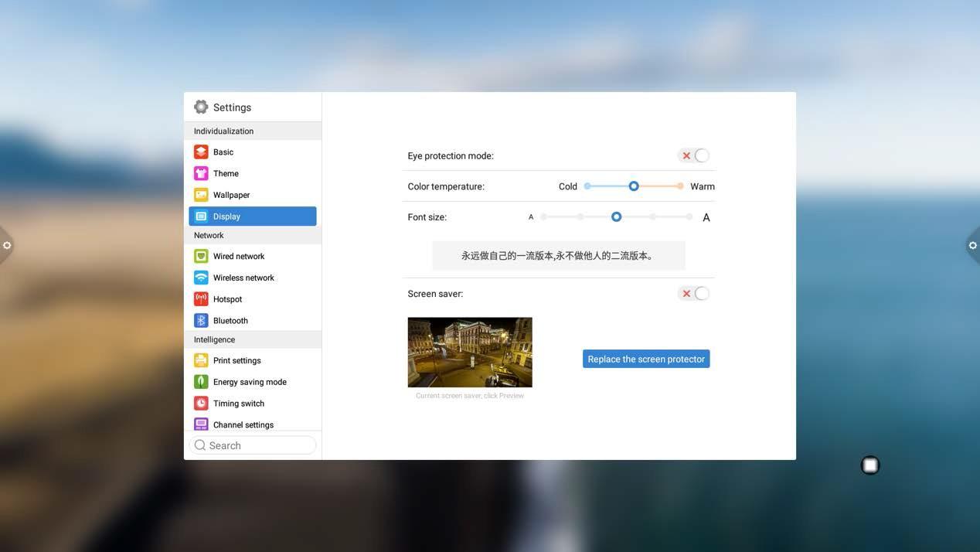The width and height of the screenshot is (980, 552).
Task: Set font size to the largest stop
Action: tap(689, 217)
